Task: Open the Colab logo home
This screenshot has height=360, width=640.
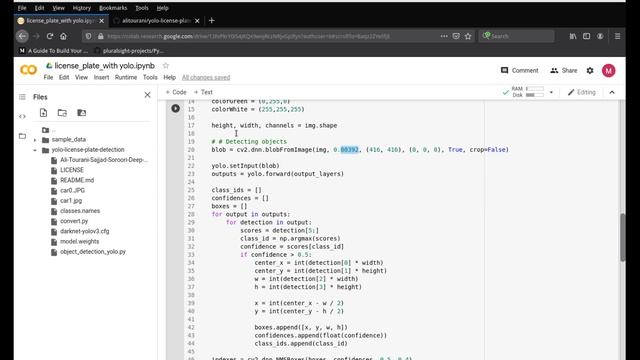Action: [29, 70]
